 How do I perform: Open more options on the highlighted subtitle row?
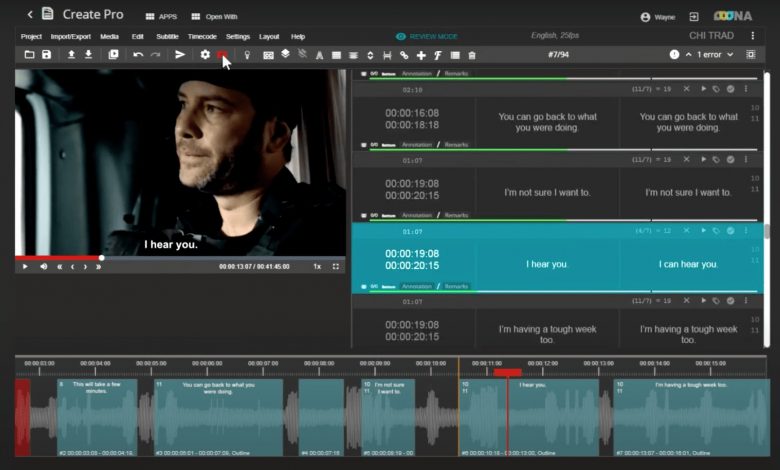tap(746, 230)
